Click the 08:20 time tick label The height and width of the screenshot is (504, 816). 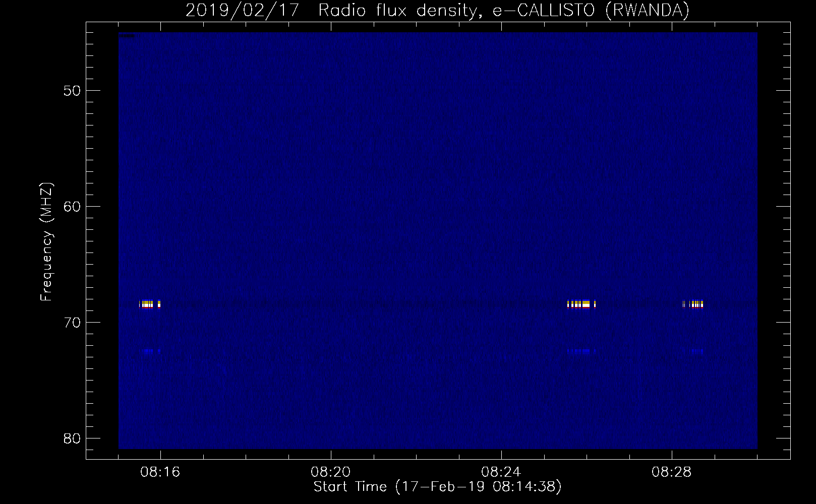[x=331, y=472]
